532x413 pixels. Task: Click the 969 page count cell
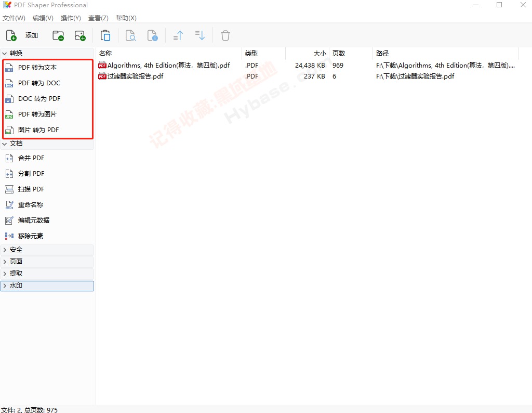pos(338,65)
